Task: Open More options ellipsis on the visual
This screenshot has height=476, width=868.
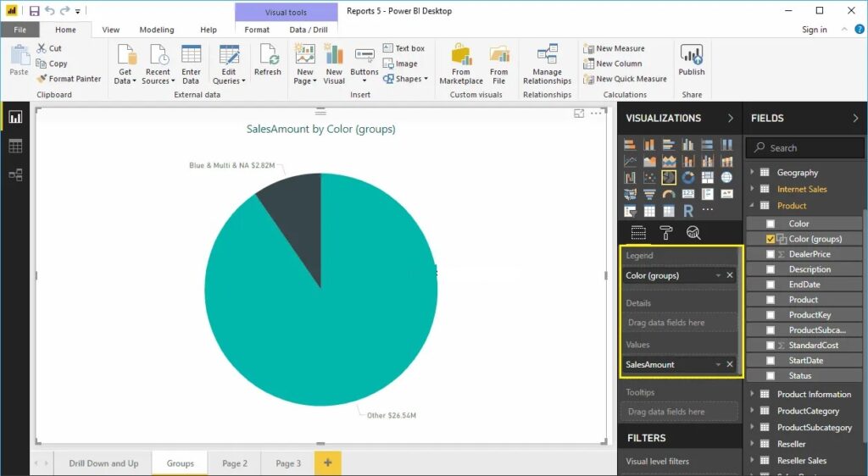Action: pos(596,113)
